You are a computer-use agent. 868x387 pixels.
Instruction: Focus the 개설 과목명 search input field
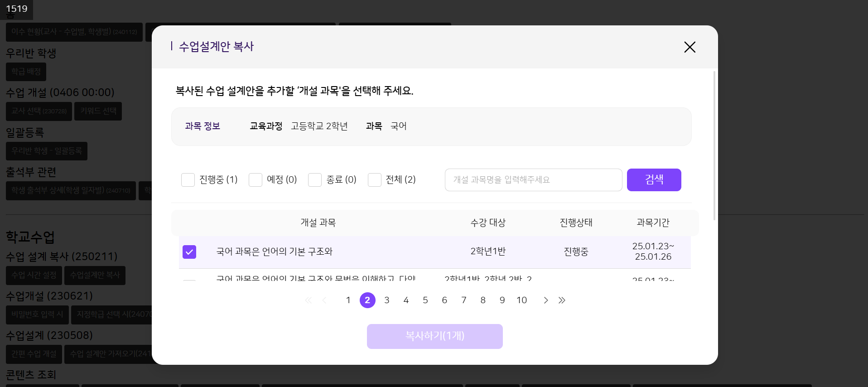coord(533,180)
